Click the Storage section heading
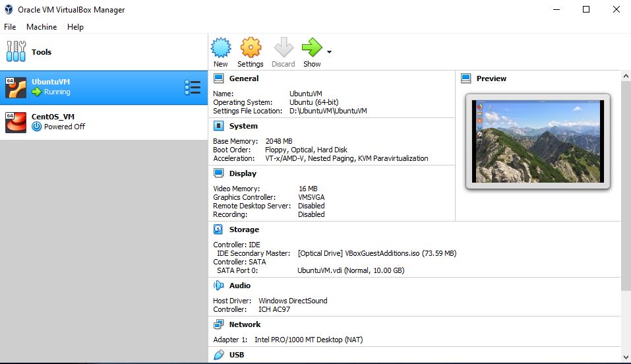The height and width of the screenshot is (364, 631). [244, 229]
